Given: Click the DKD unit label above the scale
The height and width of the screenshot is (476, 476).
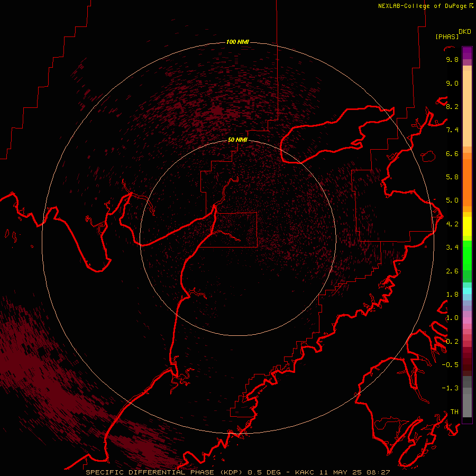Looking at the screenshot, I should point(465,32).
